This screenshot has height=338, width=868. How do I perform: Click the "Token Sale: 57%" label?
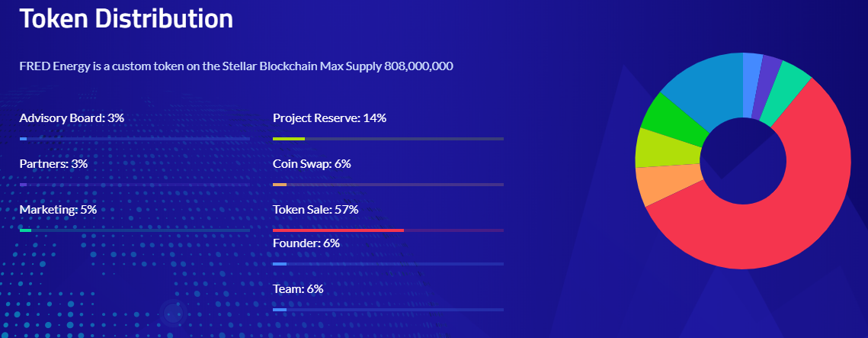coord(315,209)
